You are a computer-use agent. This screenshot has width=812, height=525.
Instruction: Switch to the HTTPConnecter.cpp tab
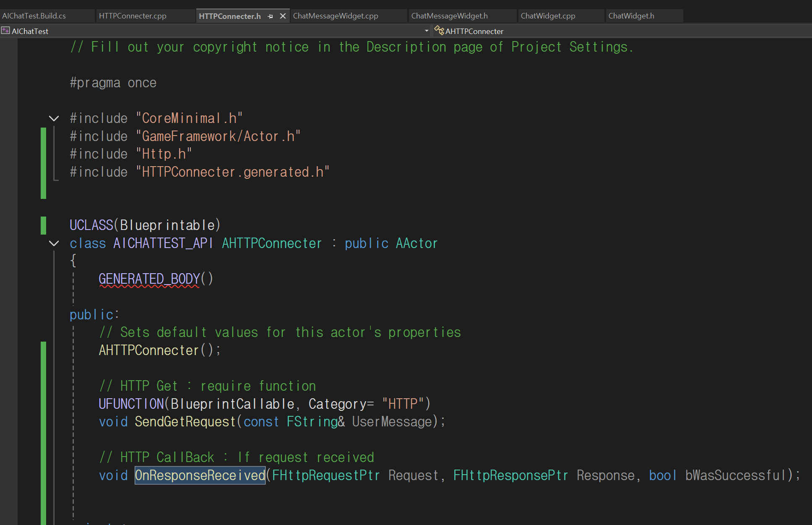click(133, 16)
